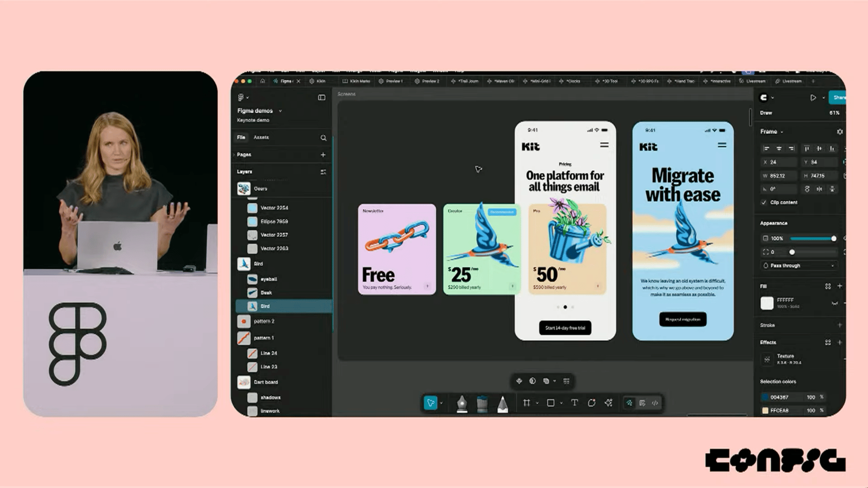Add a new fill with plus icon

point(840,286)
